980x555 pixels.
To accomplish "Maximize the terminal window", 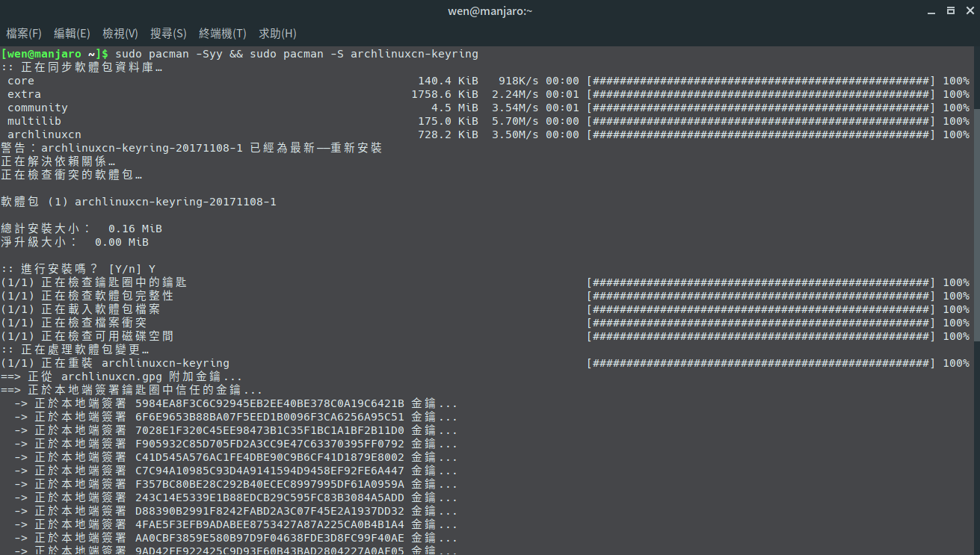I will tap(951, 10).
